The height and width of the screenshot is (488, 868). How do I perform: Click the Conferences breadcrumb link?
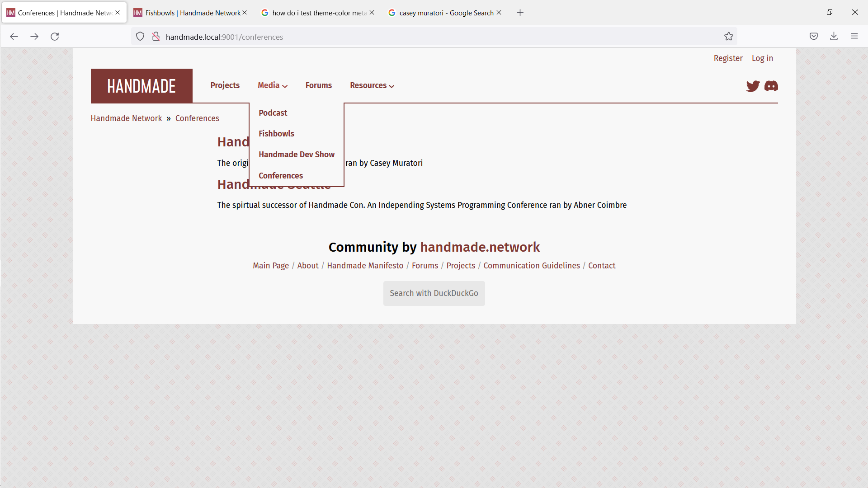pyautogui.click(x=197, y=118)
